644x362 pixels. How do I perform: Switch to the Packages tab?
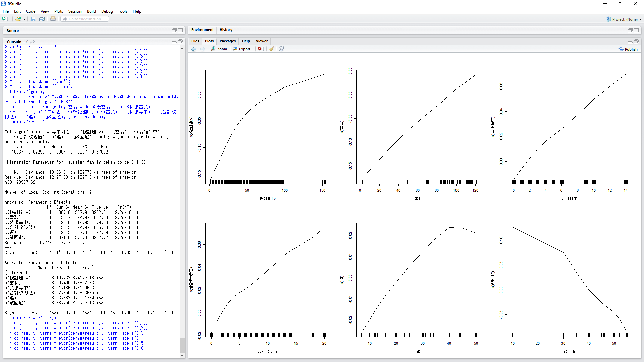[x=227, y=41]
